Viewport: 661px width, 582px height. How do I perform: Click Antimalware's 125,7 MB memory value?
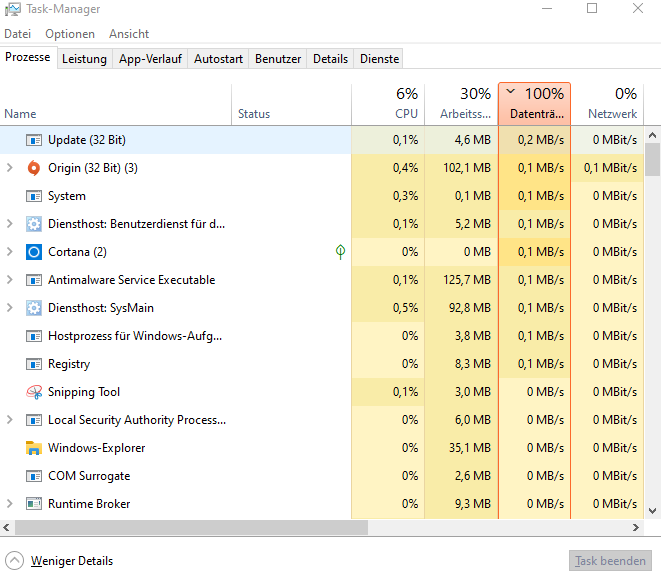(x=467, y=280)
